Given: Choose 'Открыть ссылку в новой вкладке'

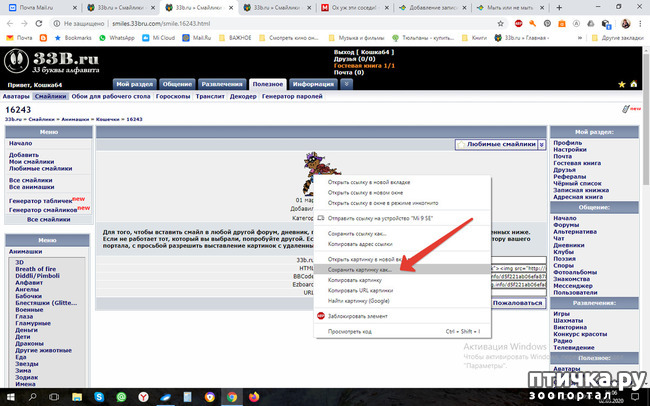Looking at the screenshot, I should [x=402, y=182].
